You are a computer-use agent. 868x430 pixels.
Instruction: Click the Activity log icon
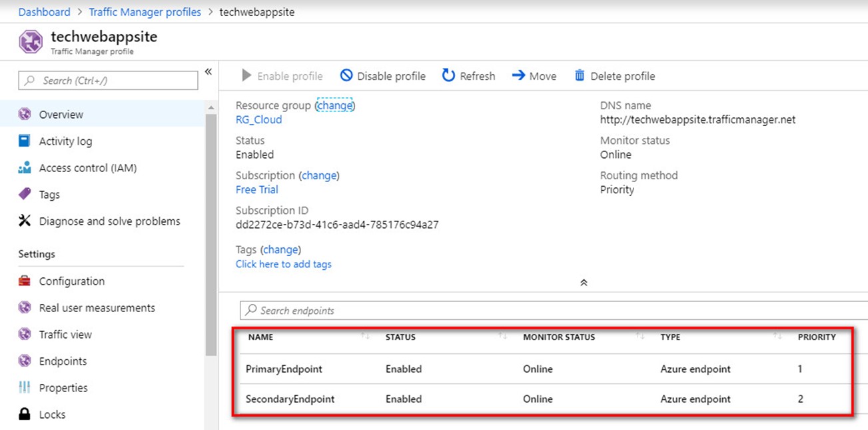point(25,141)
